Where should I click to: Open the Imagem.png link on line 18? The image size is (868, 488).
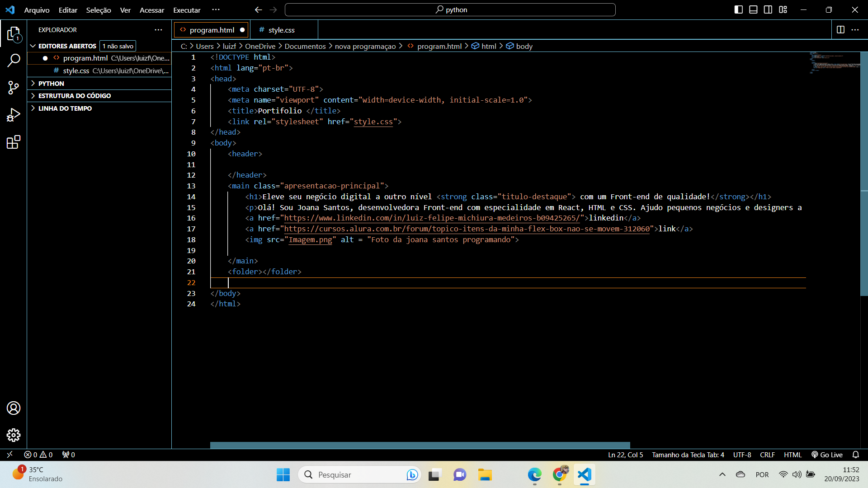tap(311, 240)
